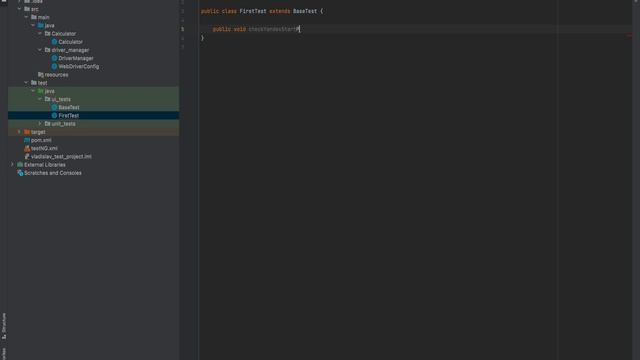The image size is (640, 360).
Task: Click the blue java source folder icon
Action: (x=40, y=25)
